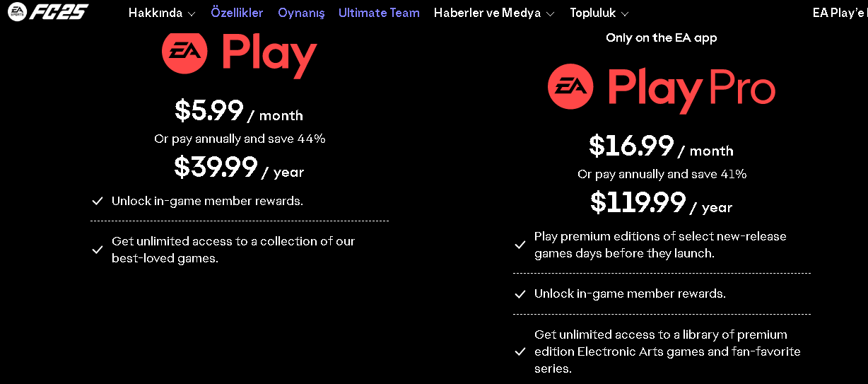Go to the Oynanış page

(x=301, y=13)
